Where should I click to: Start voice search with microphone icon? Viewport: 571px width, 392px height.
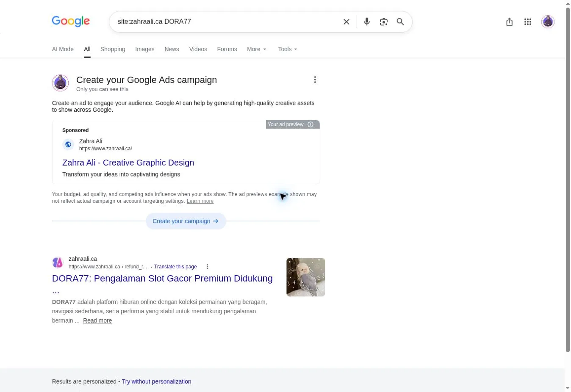click(367, 22)
